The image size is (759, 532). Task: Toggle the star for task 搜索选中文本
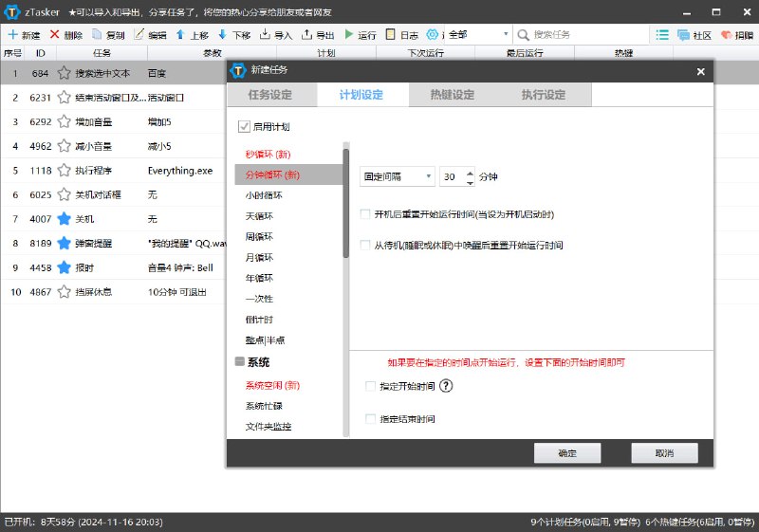(x=64, y=73)
